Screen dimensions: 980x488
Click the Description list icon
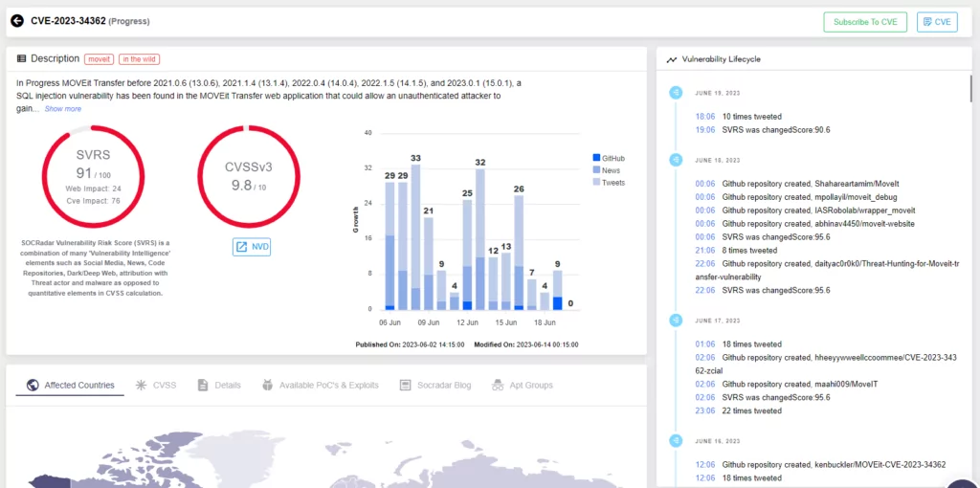[21, 58]
